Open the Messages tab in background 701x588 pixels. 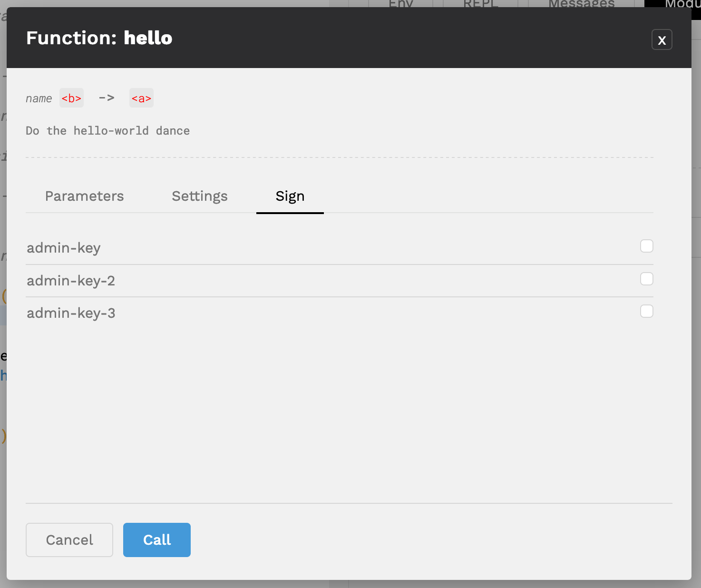click(582, 3)
